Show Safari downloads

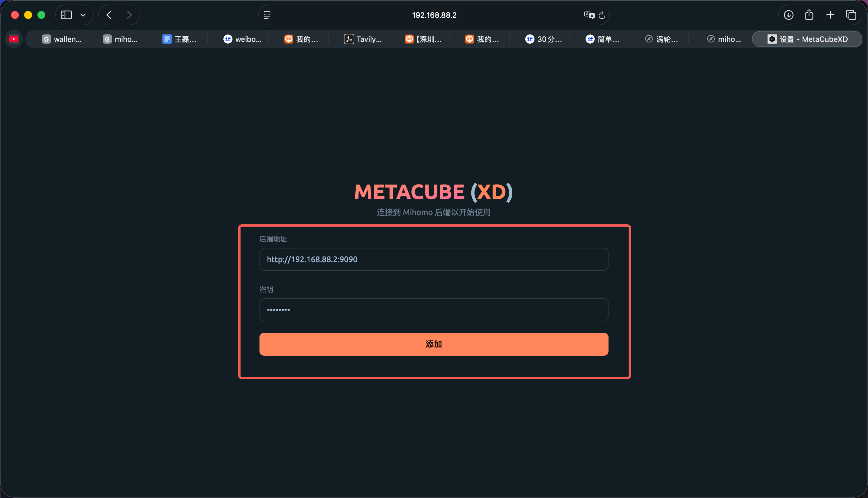pos(788,15)
